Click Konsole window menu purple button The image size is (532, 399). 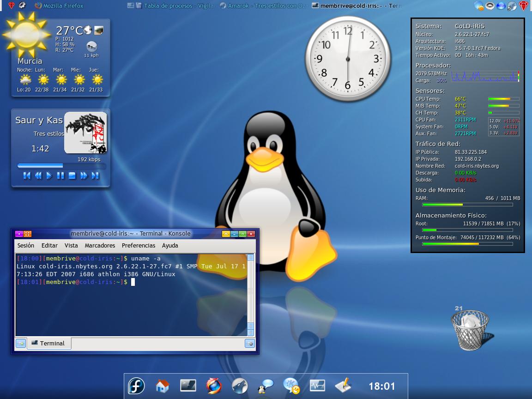19,234
